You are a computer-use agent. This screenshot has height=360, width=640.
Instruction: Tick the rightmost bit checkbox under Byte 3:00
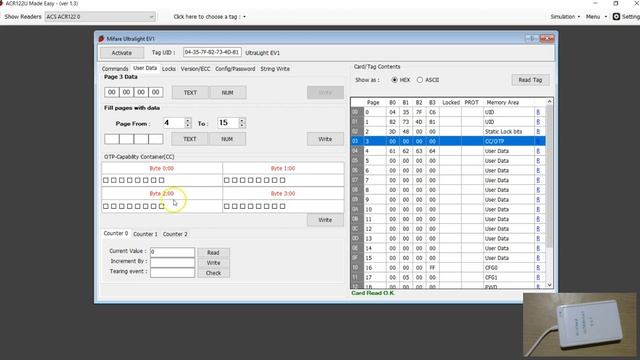click(282, 206)
